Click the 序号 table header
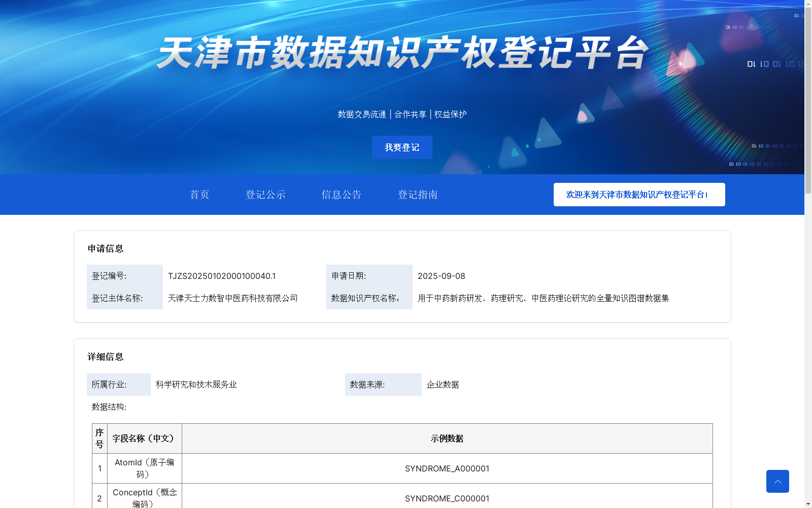 click(99, 438)
